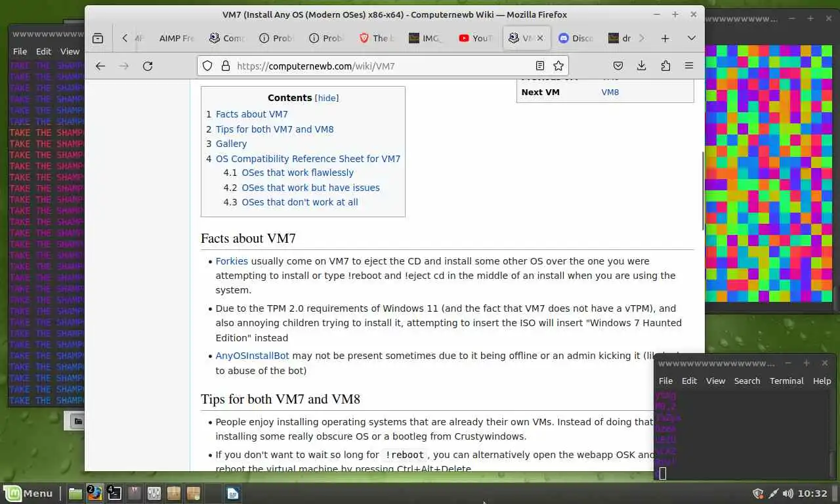Switch to the AIMP Free tab

pyautogui.click(x=176, y=38)
